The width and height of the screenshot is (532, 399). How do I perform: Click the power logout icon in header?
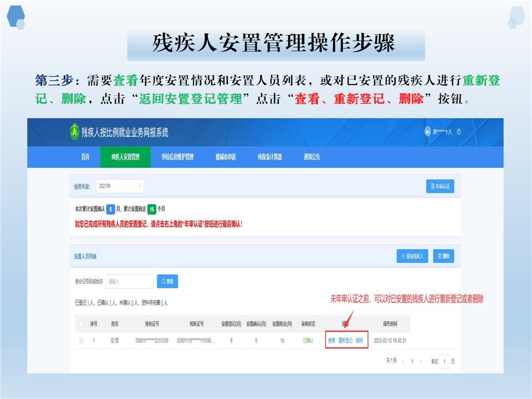point(459,132)
